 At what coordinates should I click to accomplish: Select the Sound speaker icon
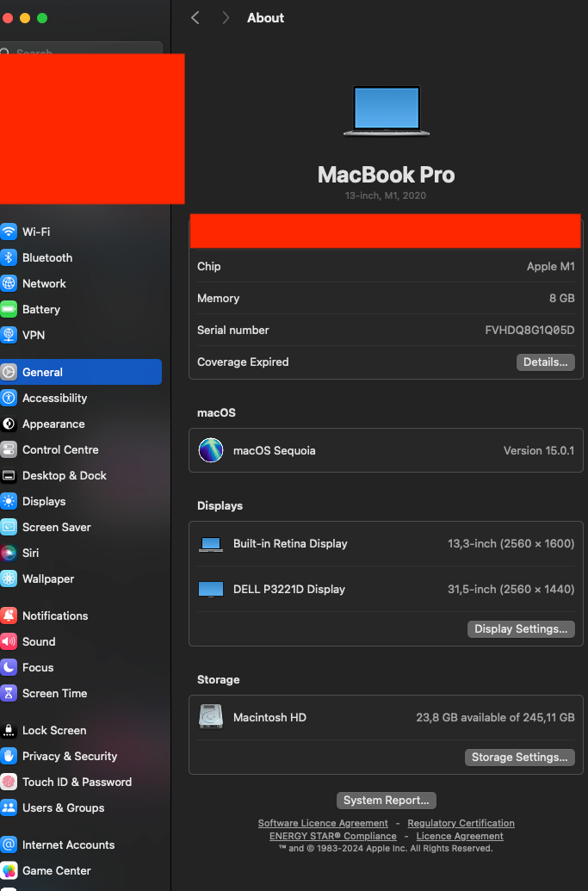[x=9, y=642]
